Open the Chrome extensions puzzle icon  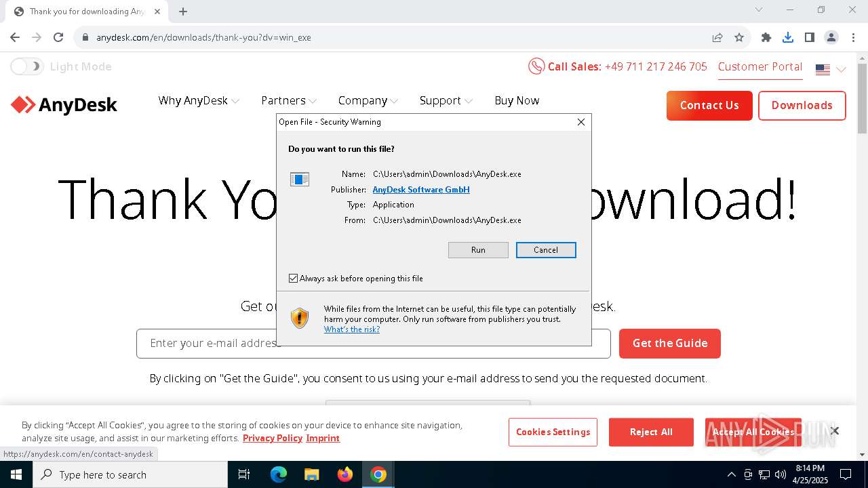[x=766, y=37]
